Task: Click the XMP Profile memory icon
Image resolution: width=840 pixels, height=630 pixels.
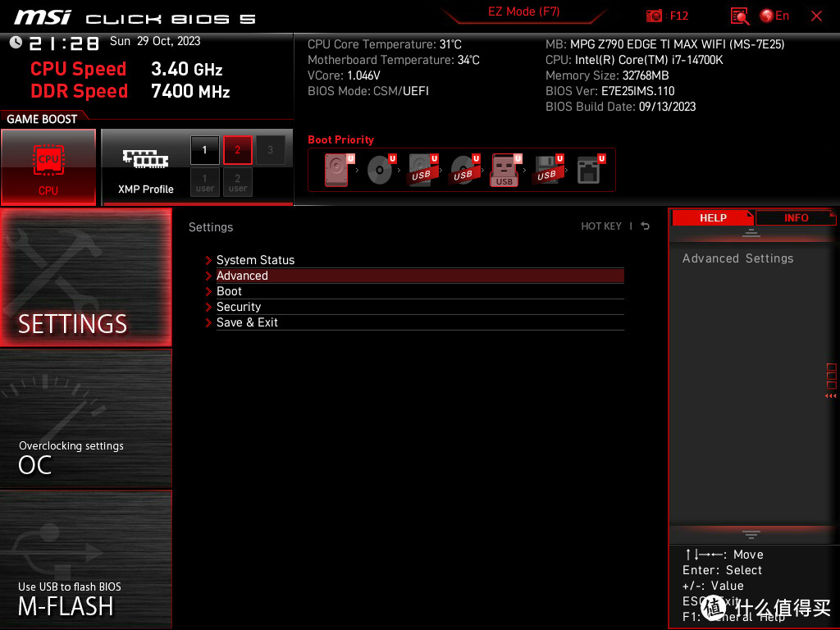Action: [x=146, y=159]
